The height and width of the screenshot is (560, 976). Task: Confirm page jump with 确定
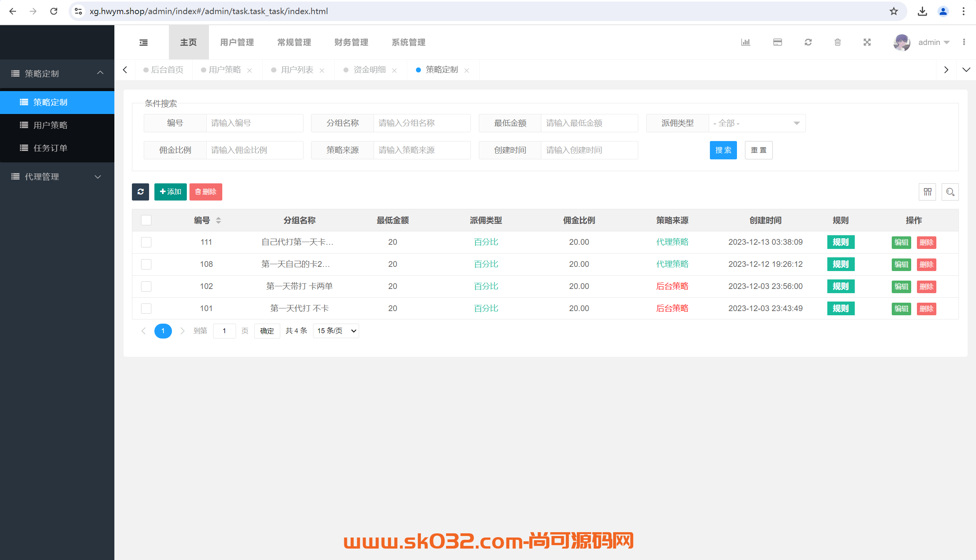[x=267, y=331]
